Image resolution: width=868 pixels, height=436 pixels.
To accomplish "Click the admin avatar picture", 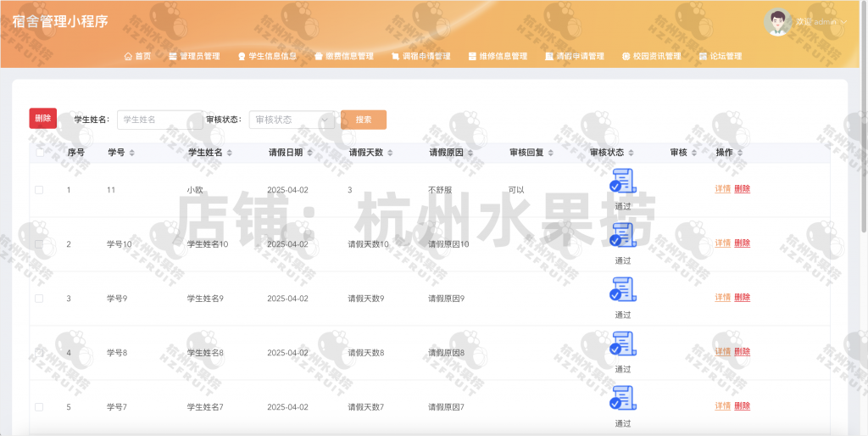I will [777, 22].
